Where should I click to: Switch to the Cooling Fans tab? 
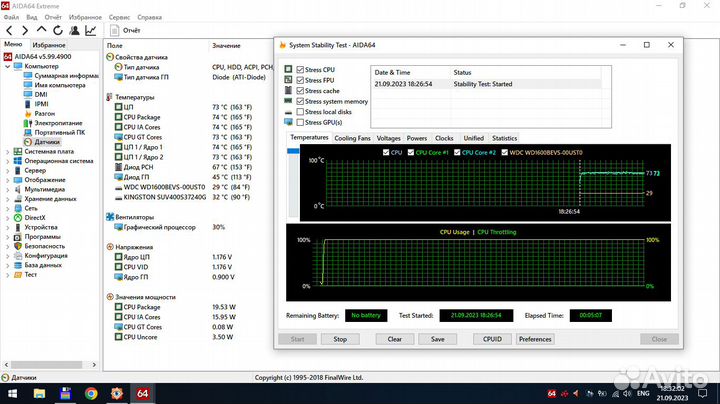click(352, 138)
